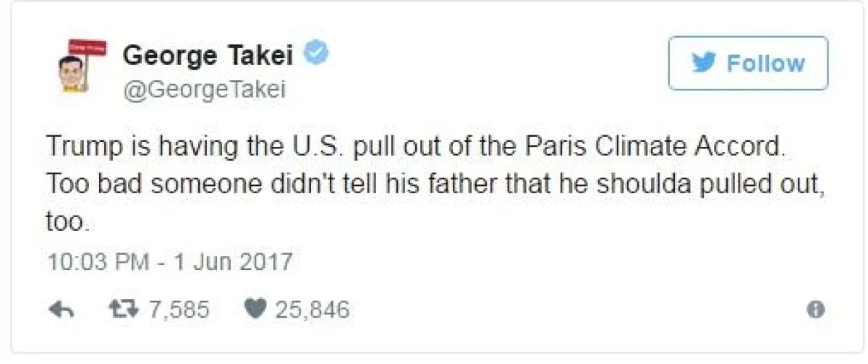
Task: Click the blue verified badge
Action: (316, 54)
